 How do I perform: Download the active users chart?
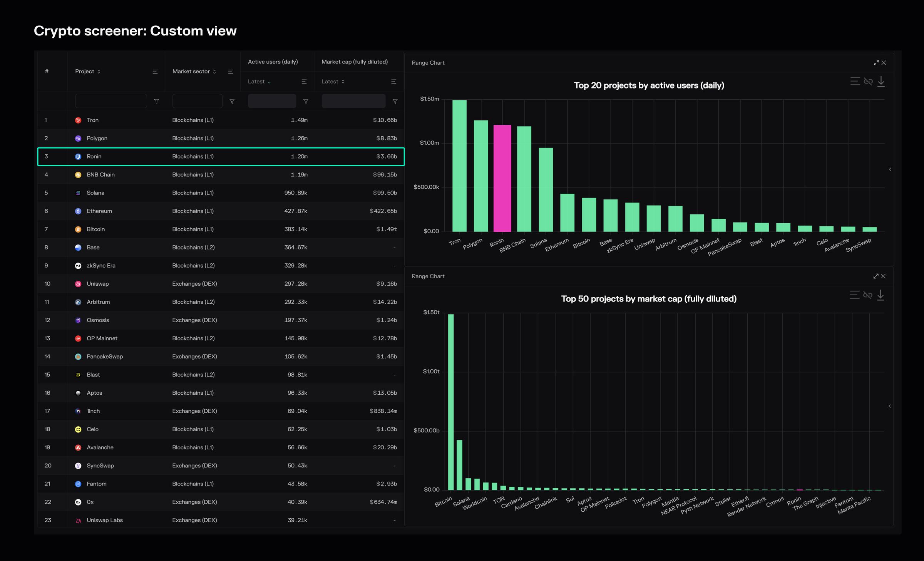(881, 81)
